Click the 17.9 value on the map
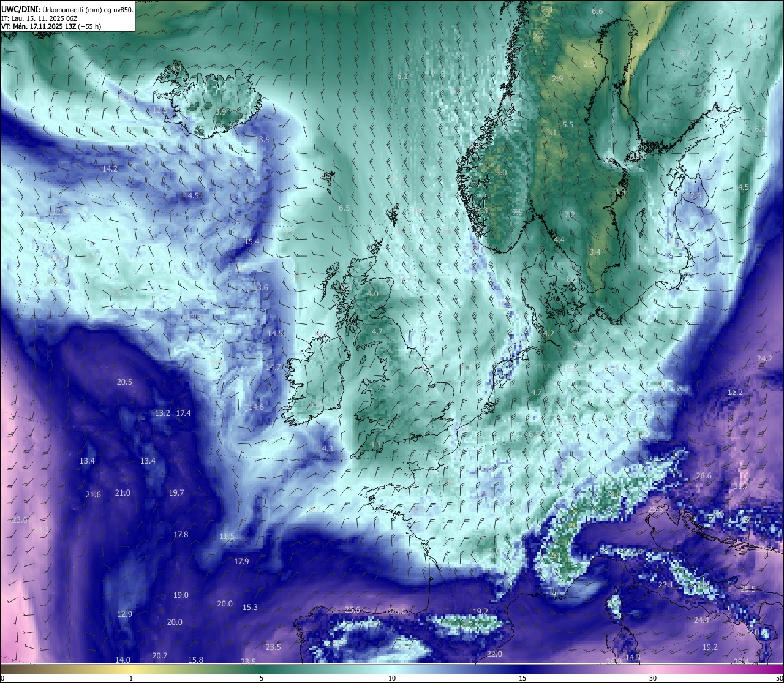This screenshot has height=683, width=784. coord(241,562)
